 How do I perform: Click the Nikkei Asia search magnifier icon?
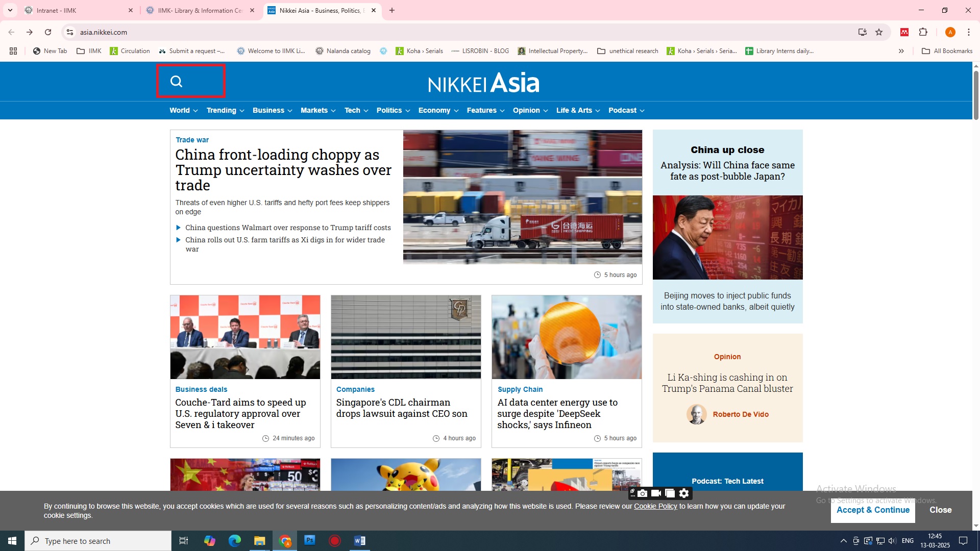[x=177, y=82]
